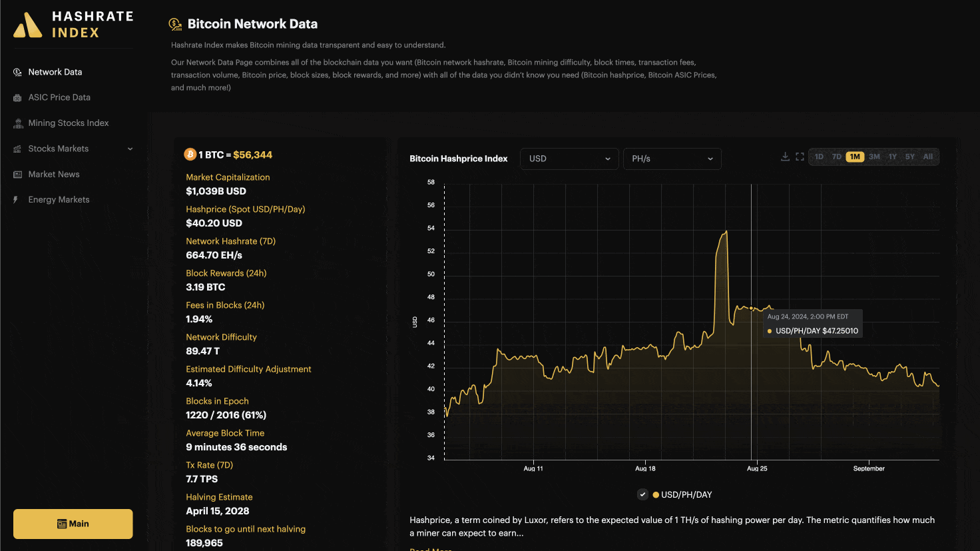
Task: Select the Network Data sidebar icon
Action: click(16, 71)
